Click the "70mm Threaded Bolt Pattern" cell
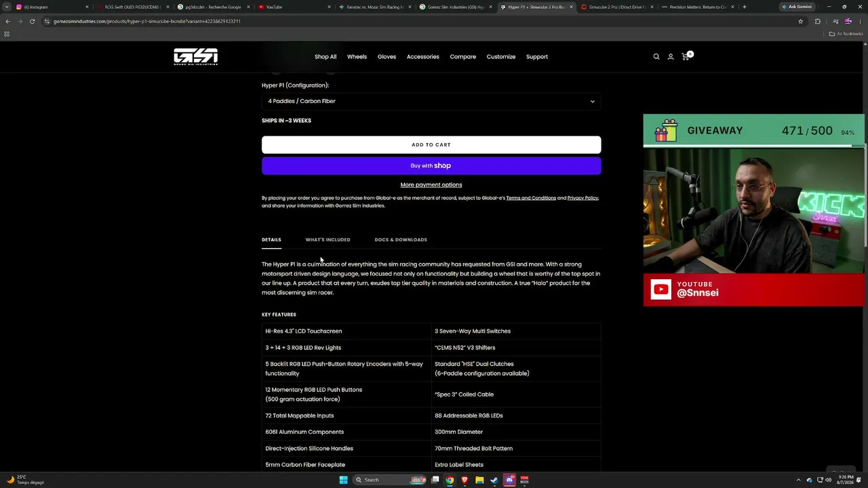The width and height of the screenshot is (868, 488). pos(516,448)
